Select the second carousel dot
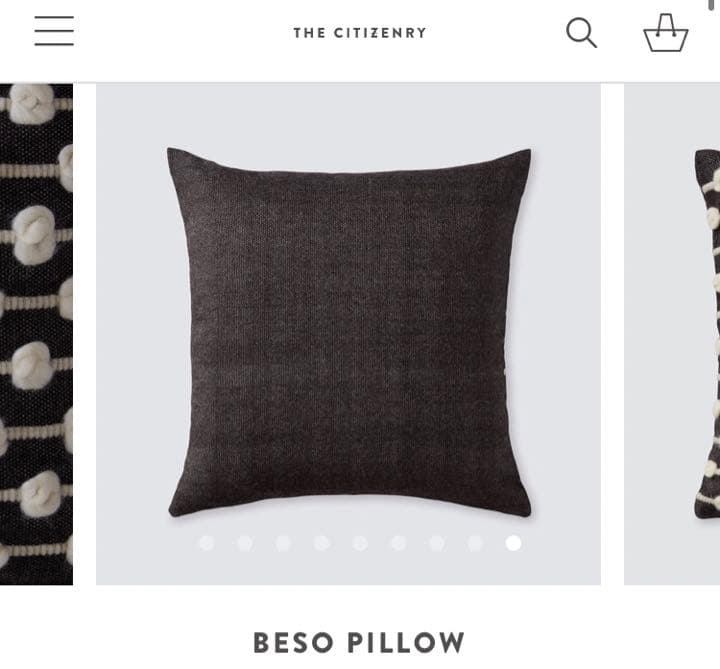 (245, 543)
